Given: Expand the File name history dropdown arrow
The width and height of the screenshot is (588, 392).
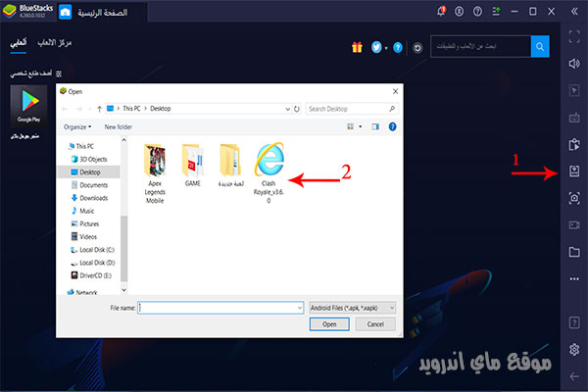Looking at the screenshot, I should coord(300,308).
